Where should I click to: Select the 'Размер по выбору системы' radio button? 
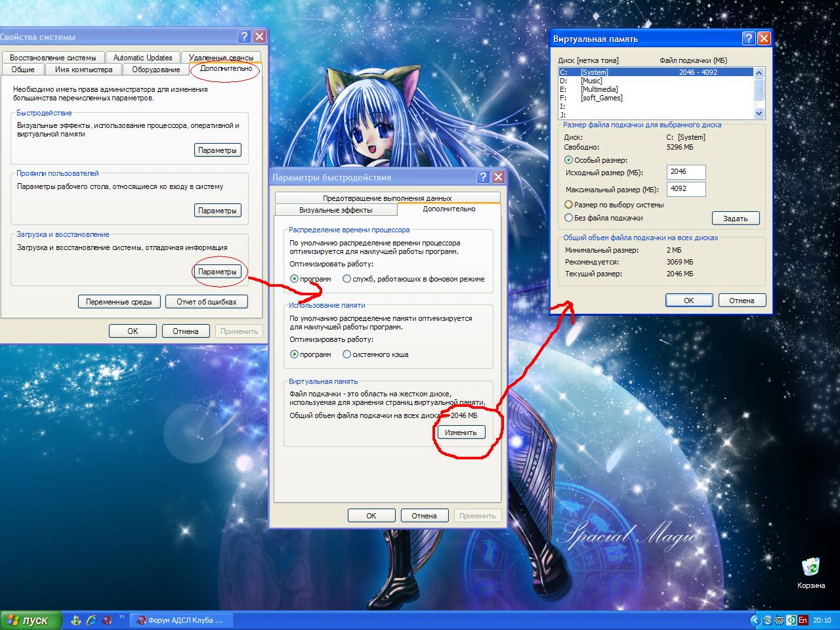point(569,205)
